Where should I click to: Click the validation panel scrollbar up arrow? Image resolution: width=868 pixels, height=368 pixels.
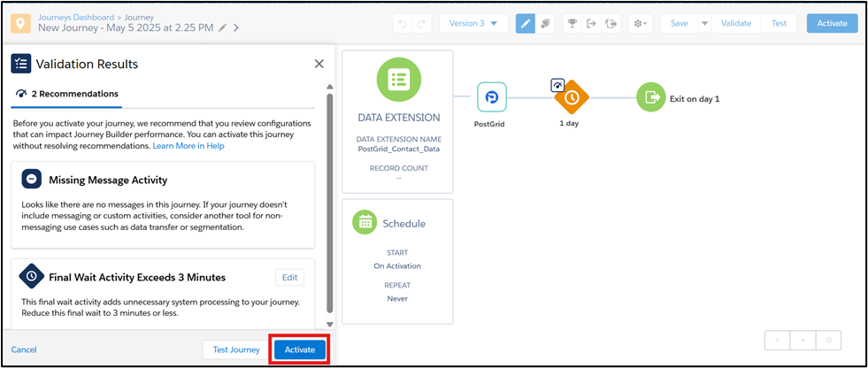(x=330, y=87)
